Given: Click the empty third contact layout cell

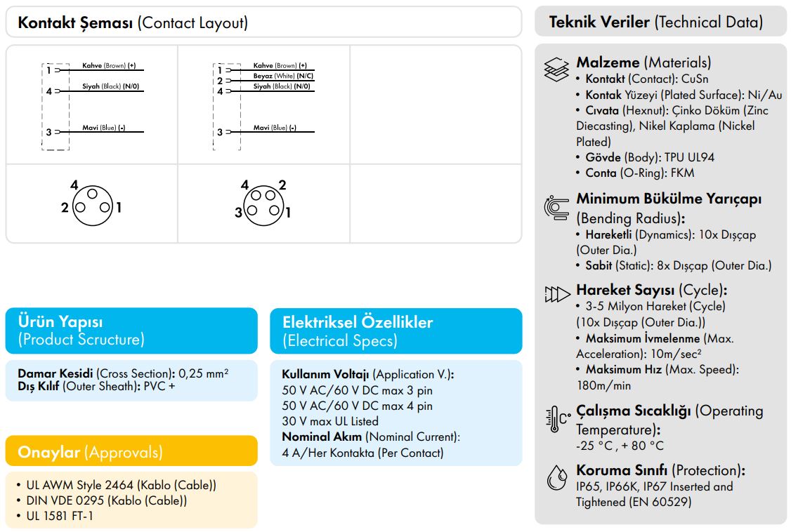Looking at the screenshot, I should pyautogui.click(x=435, y=105).
